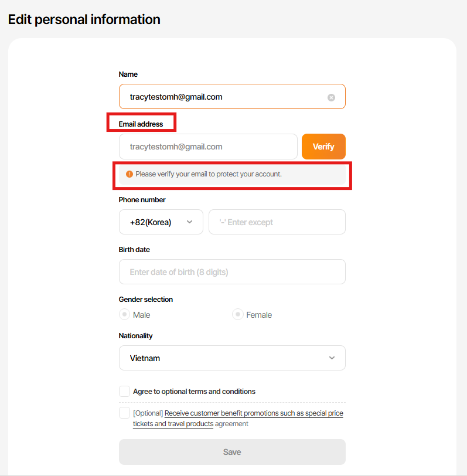Click the Name input field
Image resolution: width=467 pixels, height=476 pixels.
coord(223,97)
